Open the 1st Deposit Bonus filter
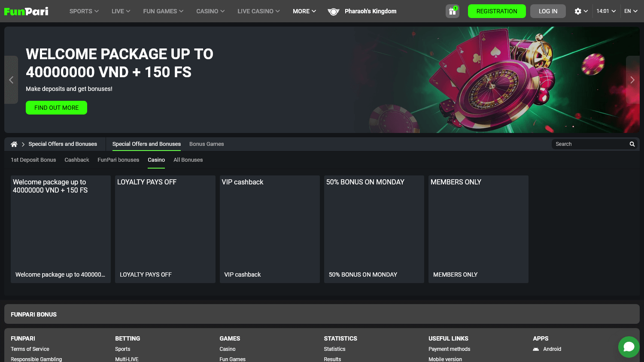This screenshot has height=362, width=644. coord(33,160)
